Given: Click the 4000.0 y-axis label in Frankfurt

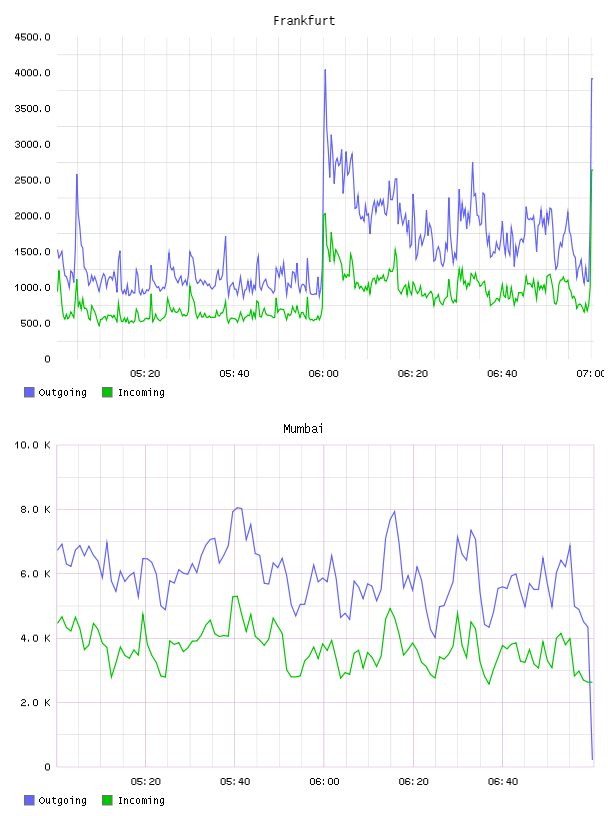Looking at the screenshot, I should coord(32,73).
